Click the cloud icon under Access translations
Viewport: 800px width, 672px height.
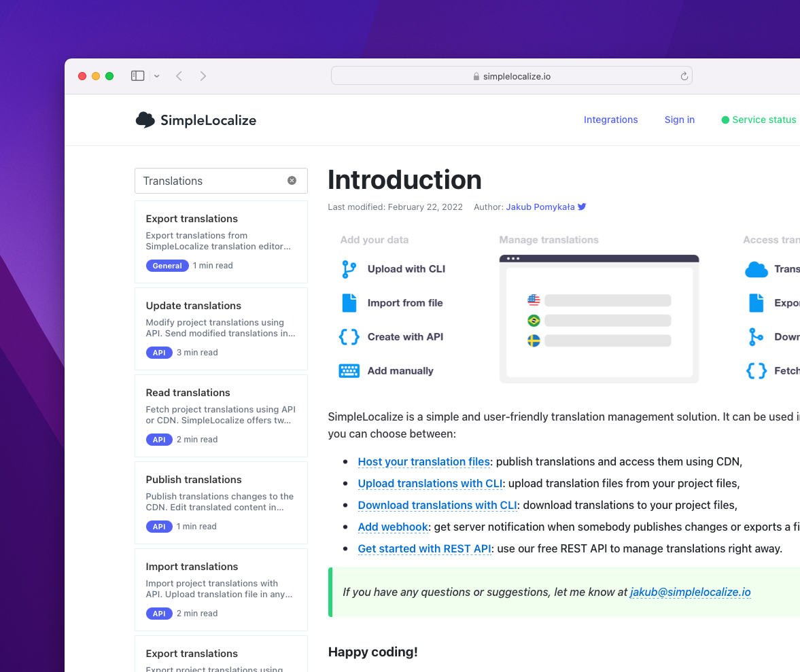756,269
